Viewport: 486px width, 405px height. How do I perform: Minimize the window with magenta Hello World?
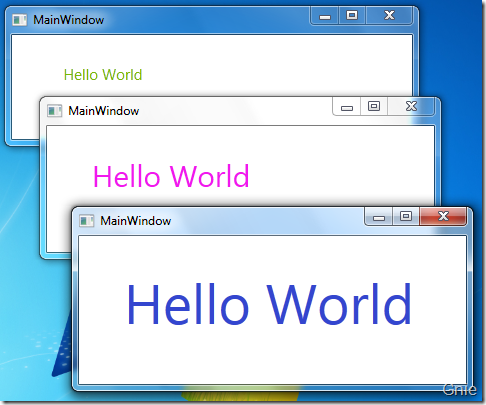(347, 107)
